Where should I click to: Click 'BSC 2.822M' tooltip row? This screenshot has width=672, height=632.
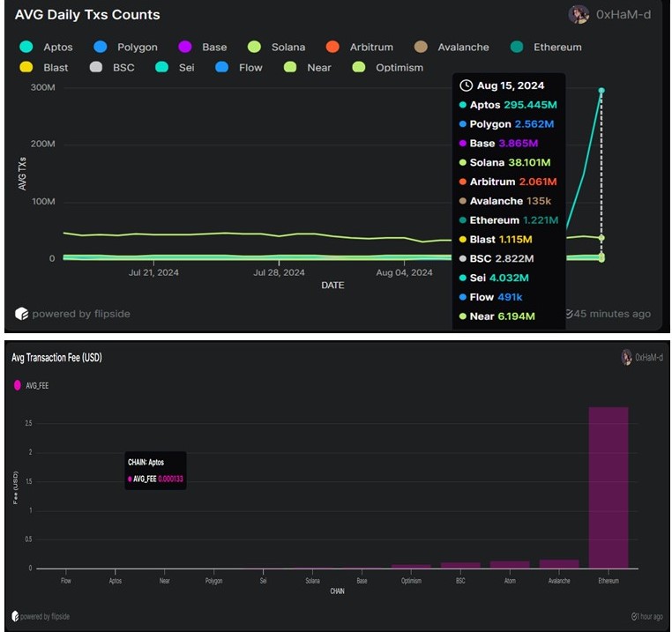[497, 259]
